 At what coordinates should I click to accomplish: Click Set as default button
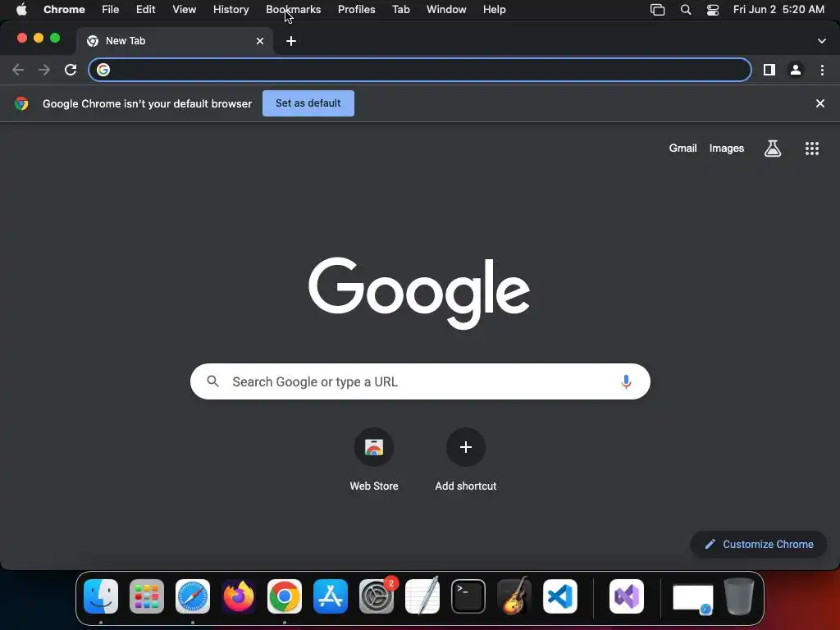(x=308, y=103)
